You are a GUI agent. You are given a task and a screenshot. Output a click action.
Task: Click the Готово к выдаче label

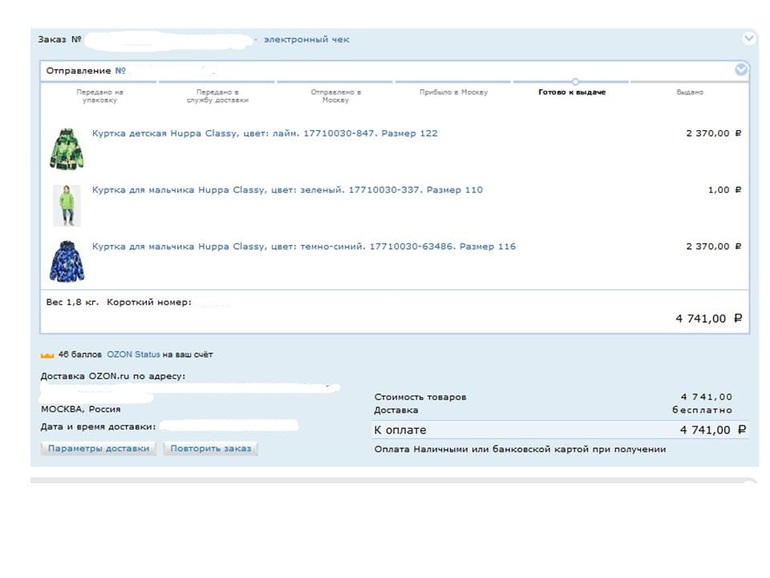(572, 92)
